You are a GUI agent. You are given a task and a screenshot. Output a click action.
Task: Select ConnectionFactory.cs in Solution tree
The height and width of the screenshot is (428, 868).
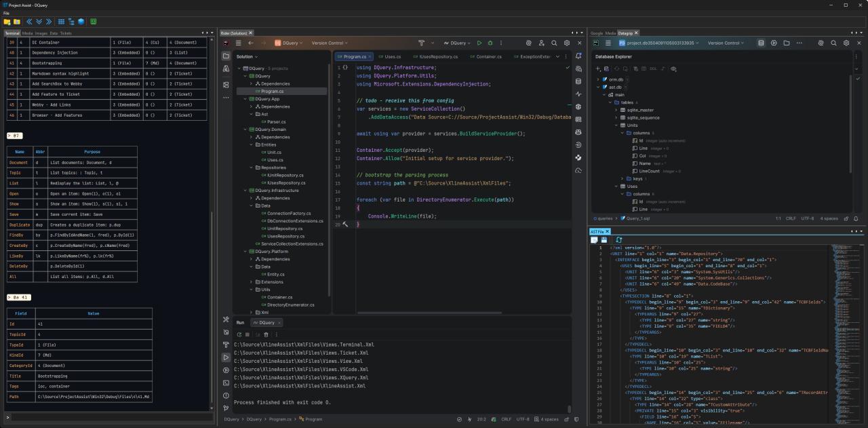click(x=285, y=213)
